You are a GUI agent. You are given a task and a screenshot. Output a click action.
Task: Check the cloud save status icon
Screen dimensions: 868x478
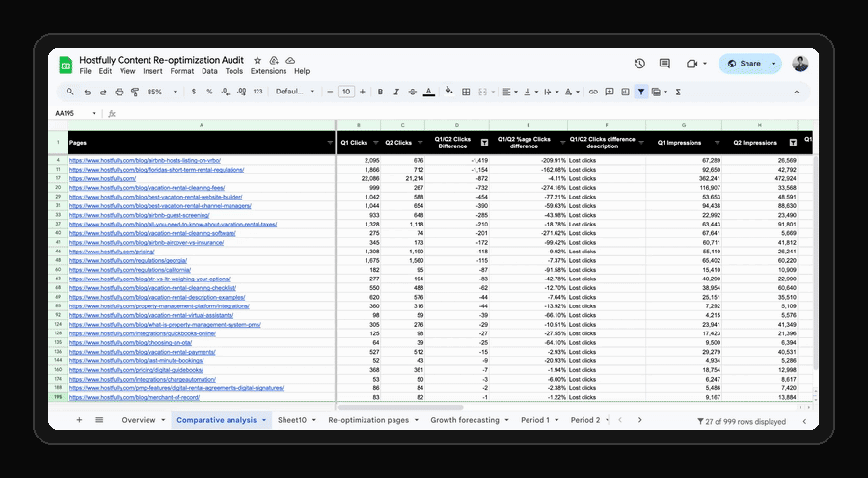pos(290,60)
